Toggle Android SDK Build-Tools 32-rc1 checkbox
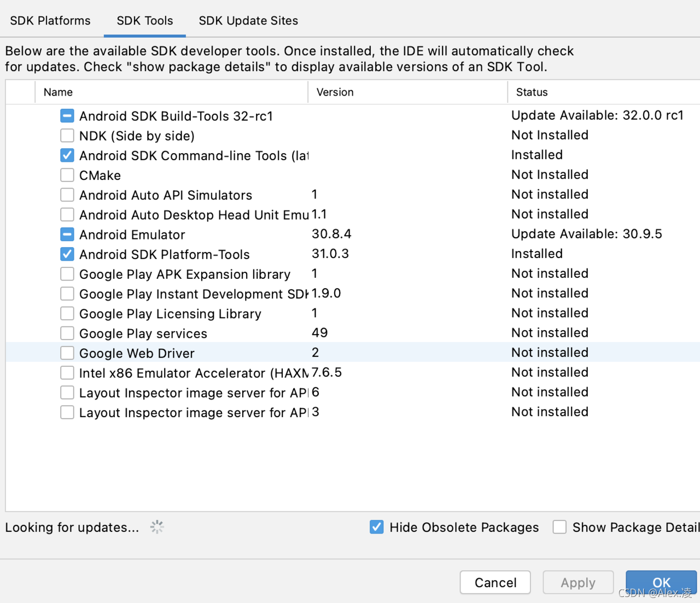Viewport: 700px width, 603px height. click(x=67, y=116)
